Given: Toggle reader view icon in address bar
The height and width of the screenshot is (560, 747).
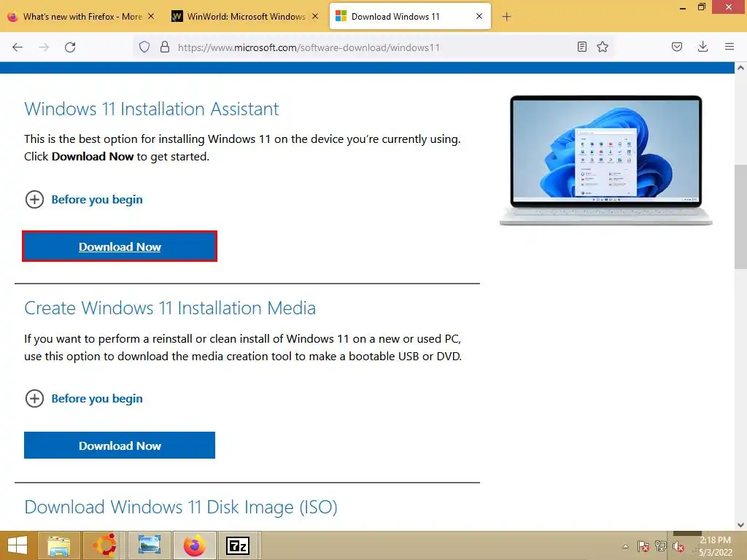Looking at the screenshot, I should [581, 47].
